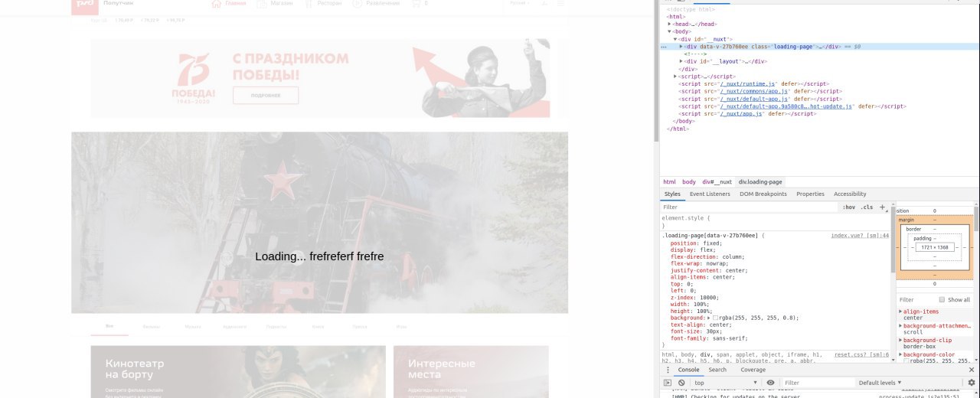The width and height of the screenshot is (980, 398).
Task: Select div.loading-page in the breadcrumb bar
Action: pyautogui.click(x=760, y=182)
